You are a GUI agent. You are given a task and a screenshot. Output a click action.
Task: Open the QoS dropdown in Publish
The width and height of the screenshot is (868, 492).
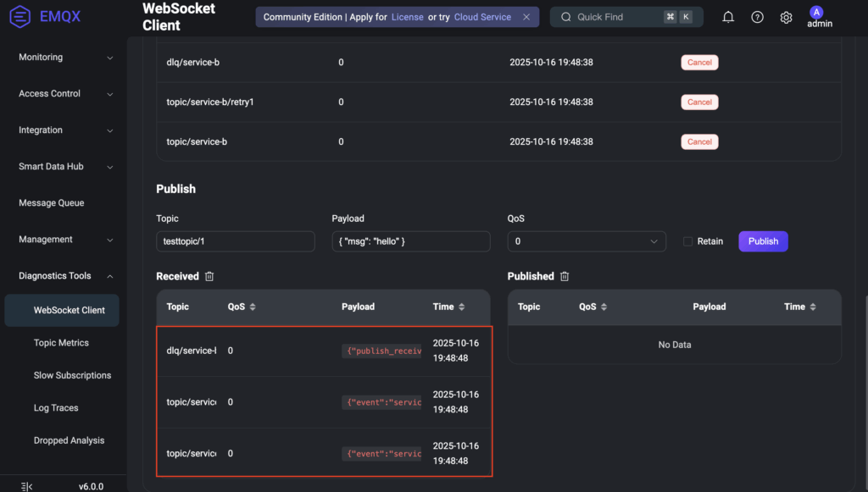pos(587,241)
